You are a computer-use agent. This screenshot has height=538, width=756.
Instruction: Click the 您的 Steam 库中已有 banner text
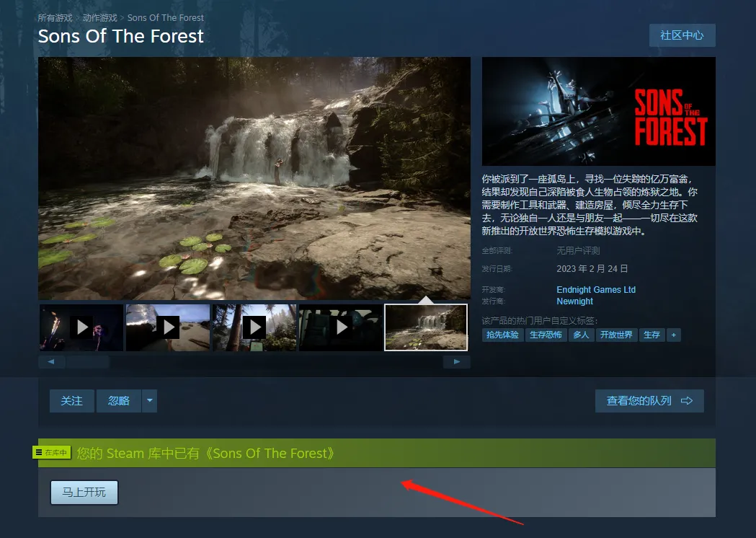click(x=205, y=454)
